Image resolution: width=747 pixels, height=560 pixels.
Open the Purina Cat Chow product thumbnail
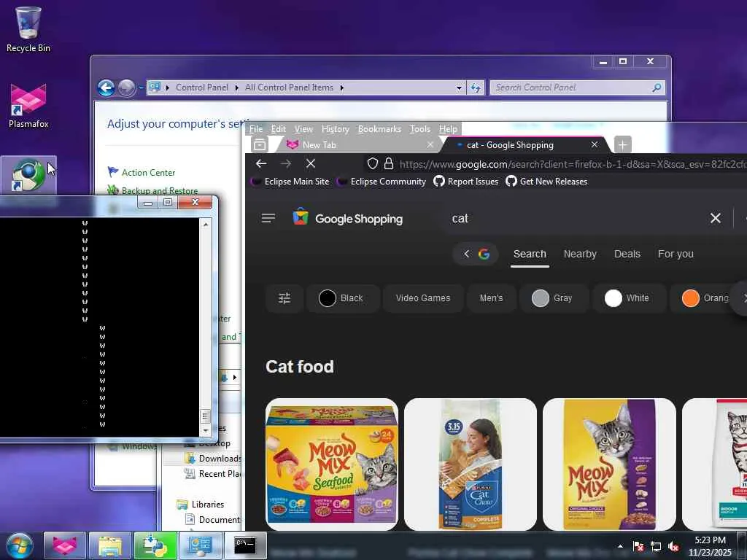471,464
